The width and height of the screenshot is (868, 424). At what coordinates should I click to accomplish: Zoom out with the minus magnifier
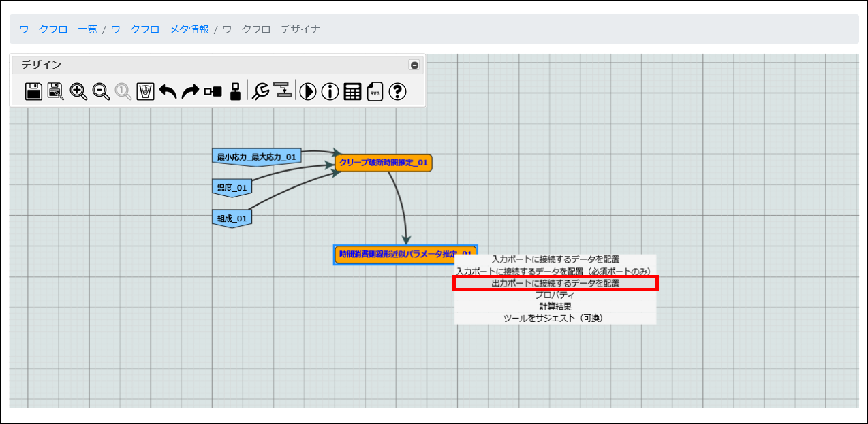point(101,91)
